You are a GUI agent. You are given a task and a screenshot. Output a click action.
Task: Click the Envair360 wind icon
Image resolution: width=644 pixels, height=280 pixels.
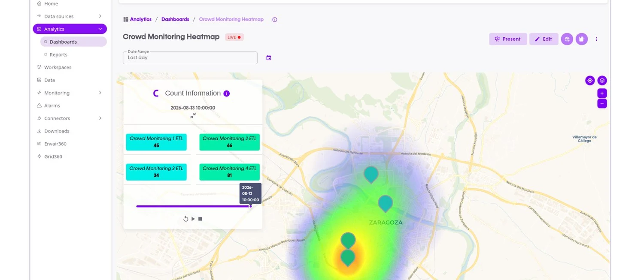click(x=39, y=144)
